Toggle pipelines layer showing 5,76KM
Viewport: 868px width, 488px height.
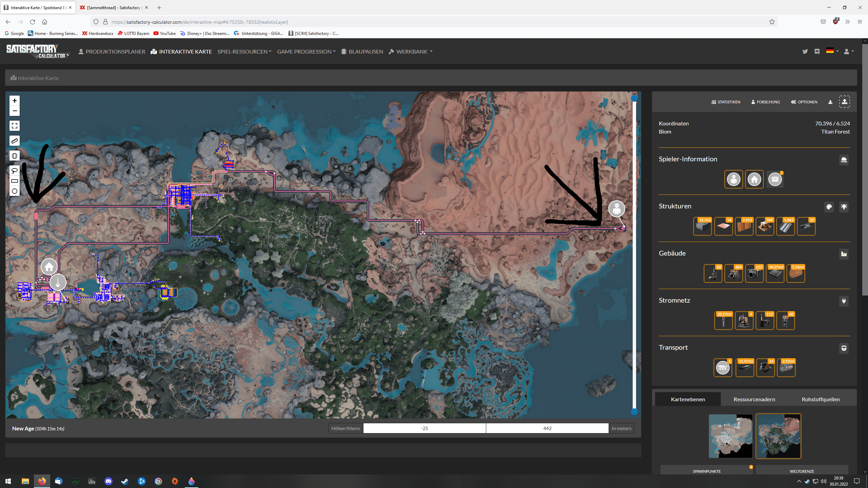796,273
